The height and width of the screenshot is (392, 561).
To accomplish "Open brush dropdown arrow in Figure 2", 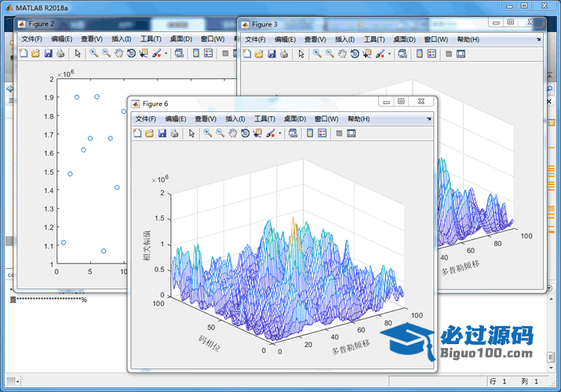I will click(166, 53).
